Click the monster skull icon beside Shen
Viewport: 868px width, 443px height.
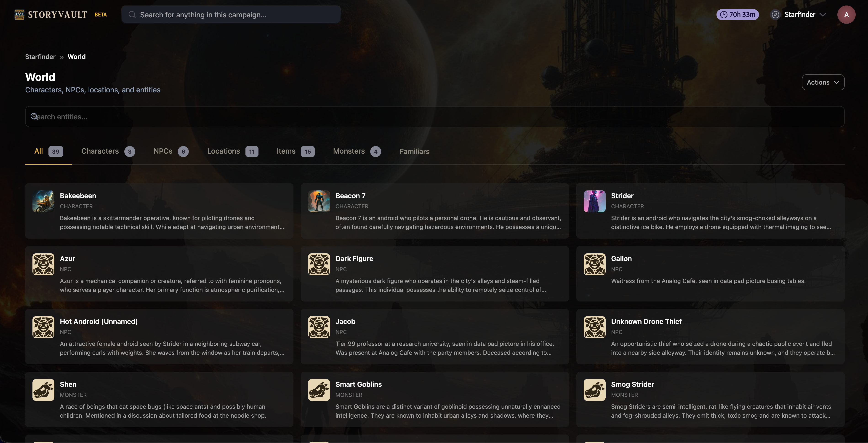[43, 390]
